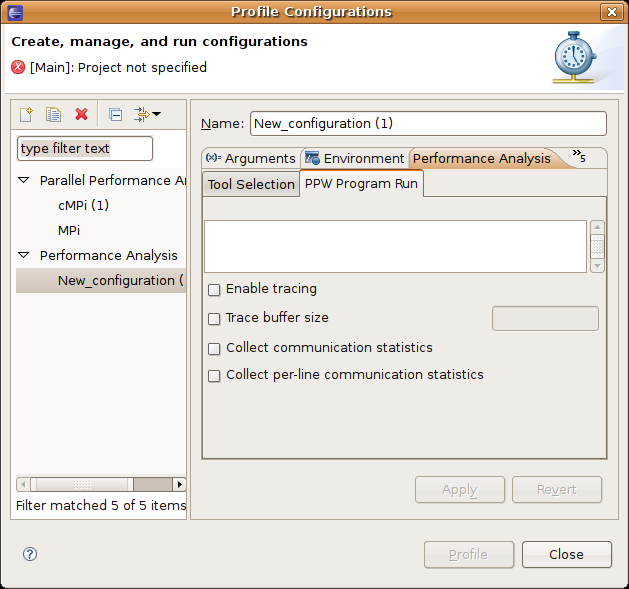This screenshot has width=629, height=589.
Task: Click the tree horizontal scrollbar thumb
Action: click(x=82, y=484)
